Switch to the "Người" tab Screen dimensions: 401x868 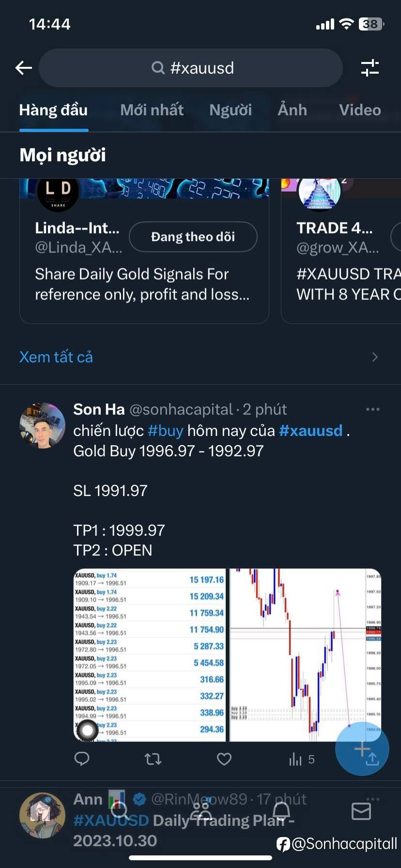coord(231,110)
